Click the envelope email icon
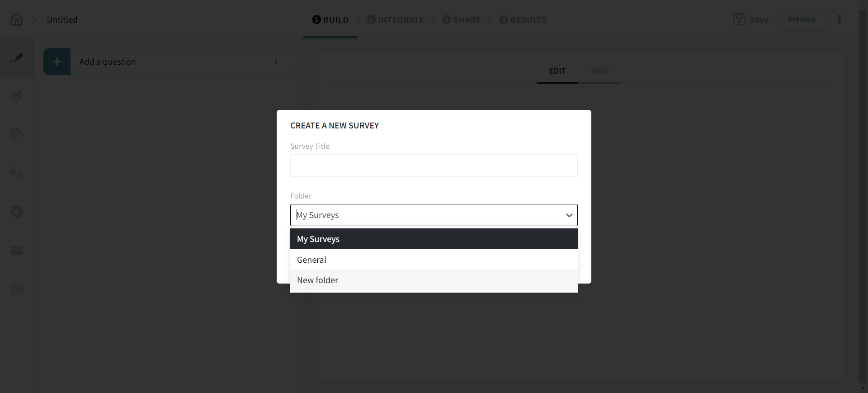The image size is (868, 393). (17, 251)
